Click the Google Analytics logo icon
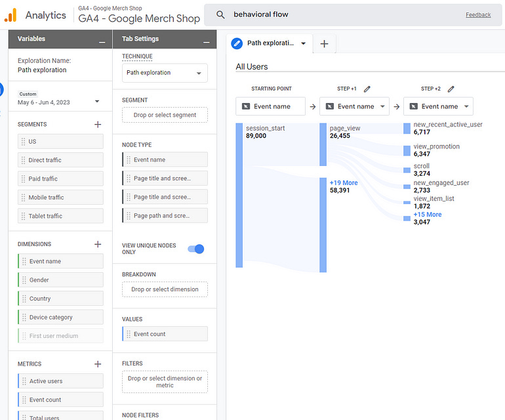The width and height of the screenshot is (505, 420). pos(10,15)
